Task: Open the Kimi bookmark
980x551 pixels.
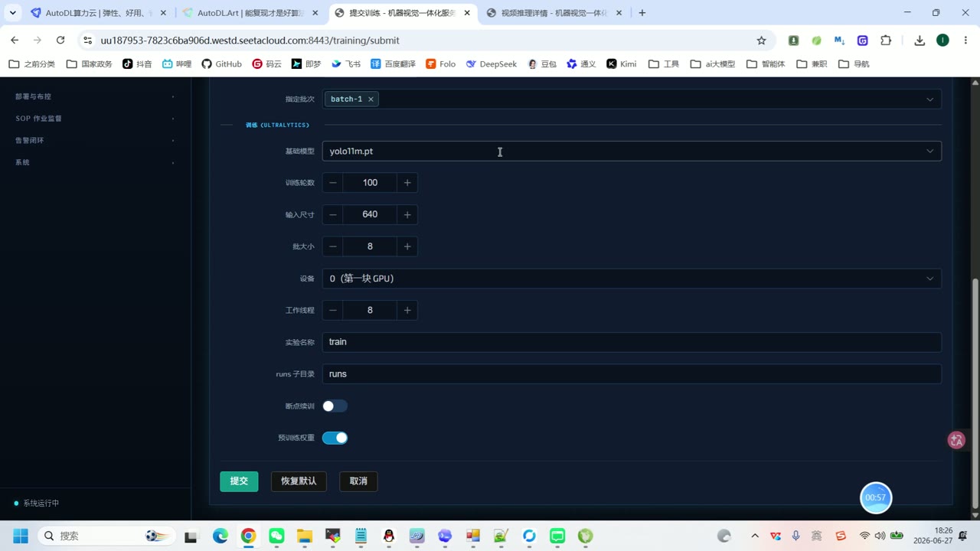Action: click(622, 64)
